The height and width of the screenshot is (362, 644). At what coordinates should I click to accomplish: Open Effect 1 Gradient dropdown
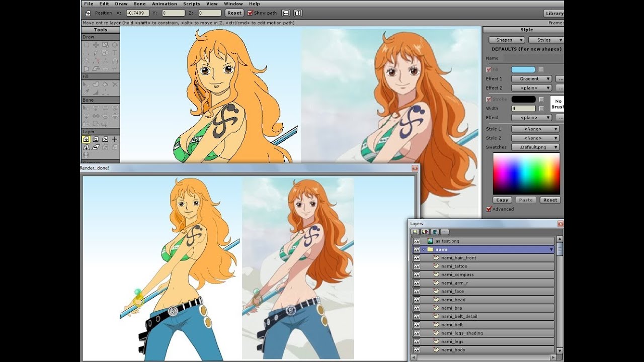[532, 79]
